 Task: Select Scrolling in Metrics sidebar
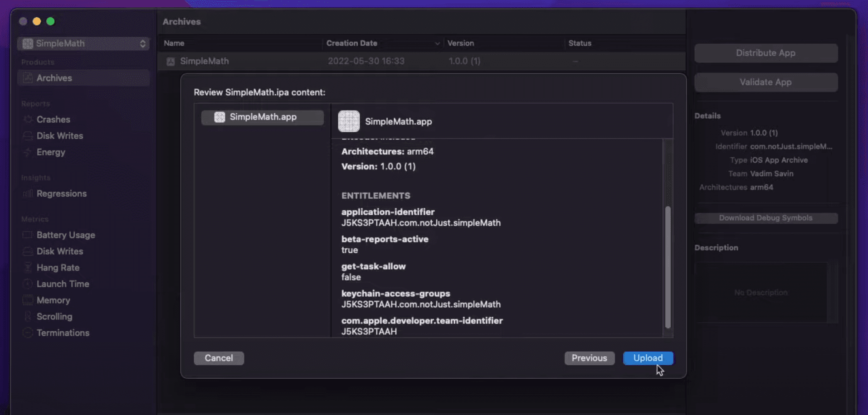tap(54, 317)
